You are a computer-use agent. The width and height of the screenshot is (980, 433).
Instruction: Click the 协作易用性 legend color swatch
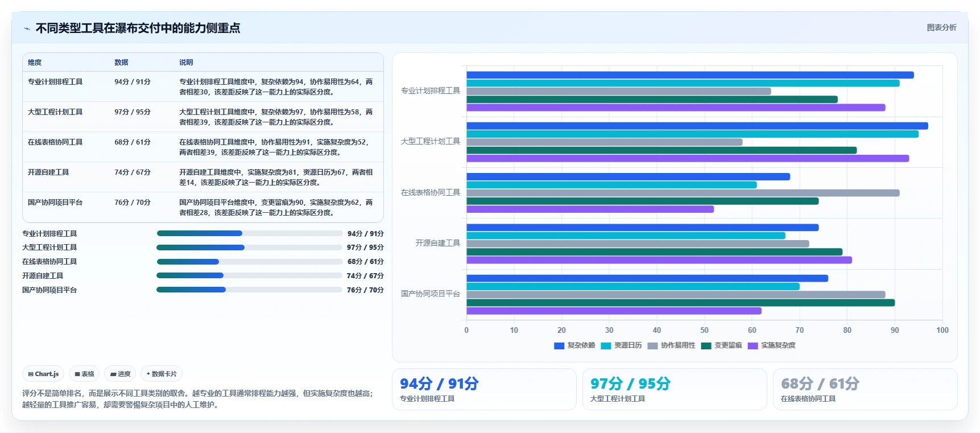click(x=652, y=345)
